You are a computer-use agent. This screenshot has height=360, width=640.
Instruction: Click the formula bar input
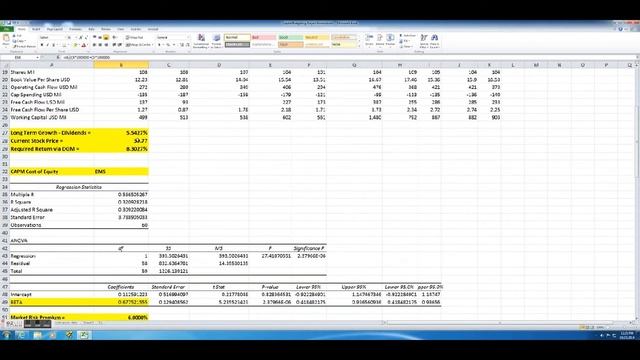[x=347, y=58]
